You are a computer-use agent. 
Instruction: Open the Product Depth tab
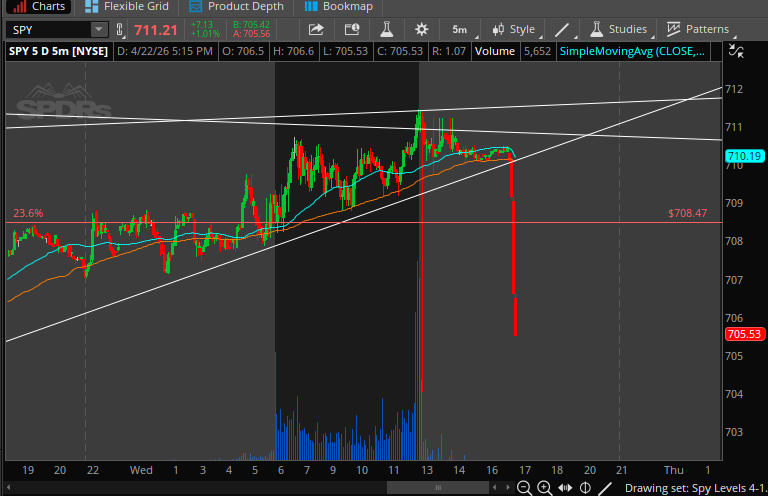click(x=236, y=6)
